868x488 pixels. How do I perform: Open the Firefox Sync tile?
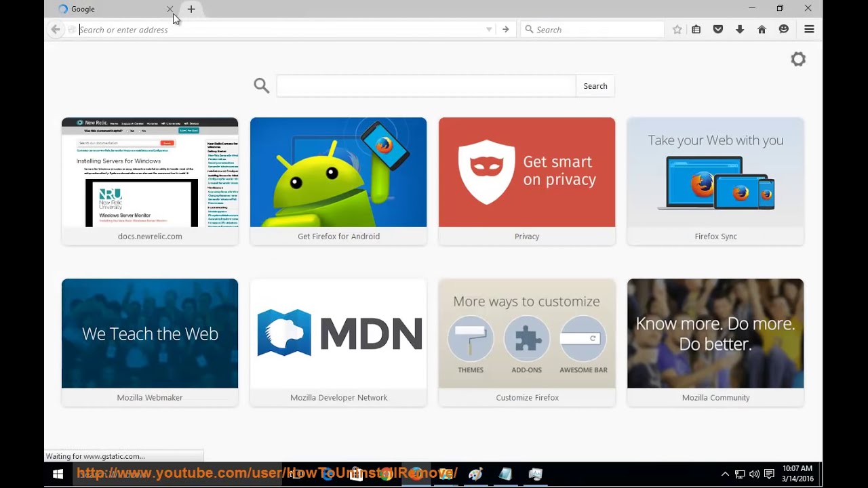715,180
